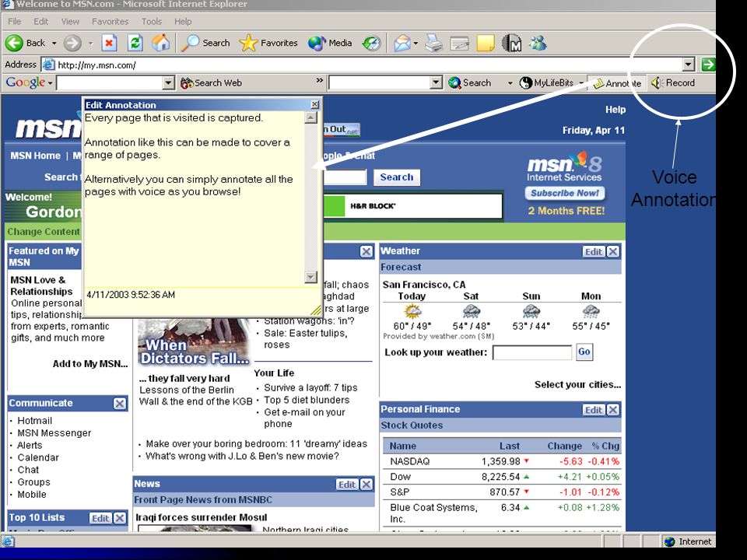Viewport: 747px width, 560px height.
Task: Click the Edit page toolbar icon
Action: pos(459,44)
